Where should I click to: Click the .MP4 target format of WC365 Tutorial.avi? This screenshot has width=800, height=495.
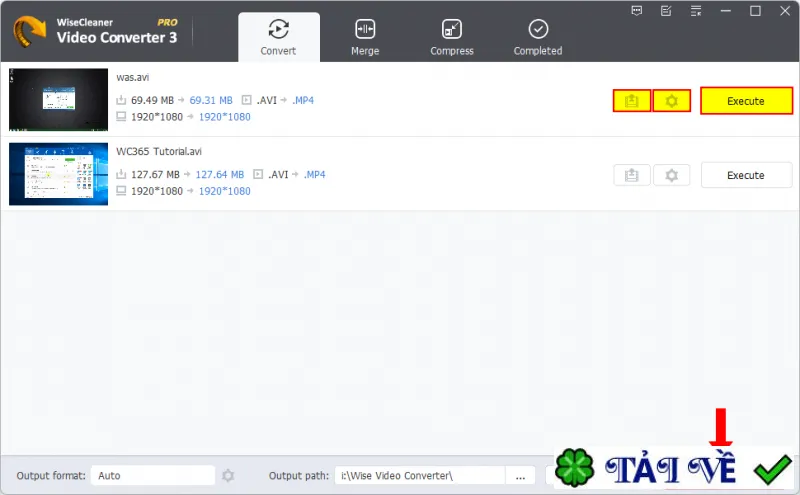point(315,175)
